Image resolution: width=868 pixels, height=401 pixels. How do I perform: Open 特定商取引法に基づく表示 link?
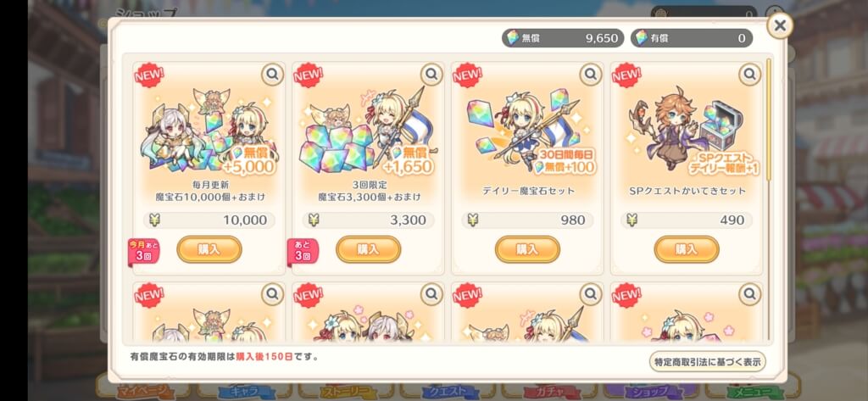point(708,362)
